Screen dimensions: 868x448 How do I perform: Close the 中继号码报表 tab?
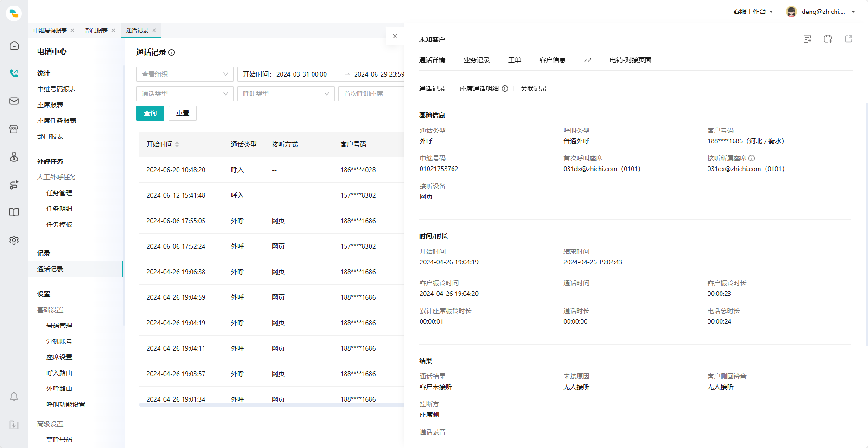72,30
